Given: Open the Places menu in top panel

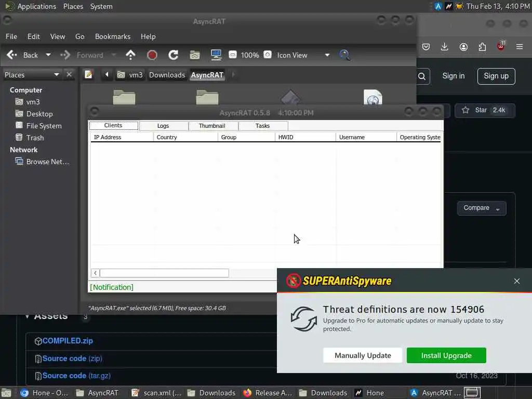Looking at the screenshot, I should (x=73, y=6).
